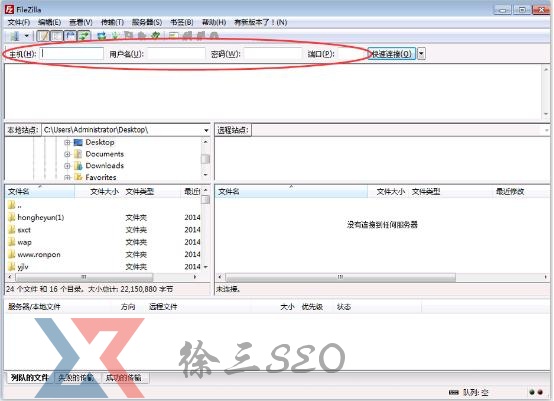The width and height of the screenshot is (554, 401).
Task: Select the Desktop folder in tree
Action: pyautogui.click(x=100, y=142)
